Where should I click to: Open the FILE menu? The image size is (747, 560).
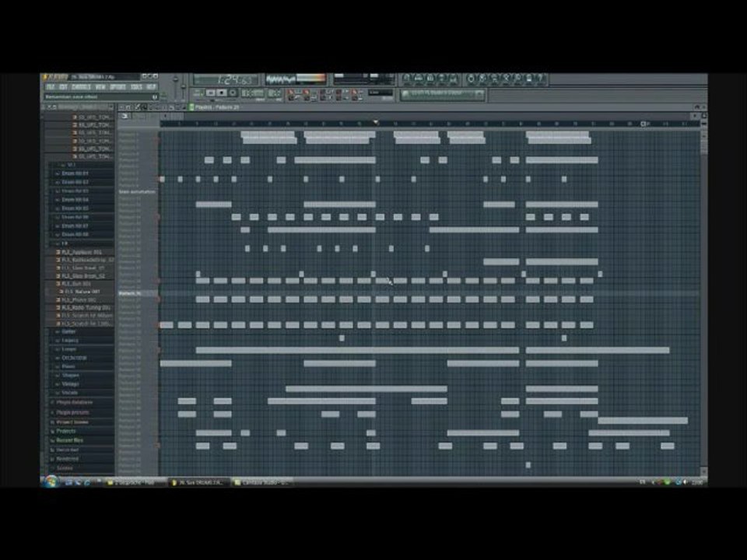point(51,87)
